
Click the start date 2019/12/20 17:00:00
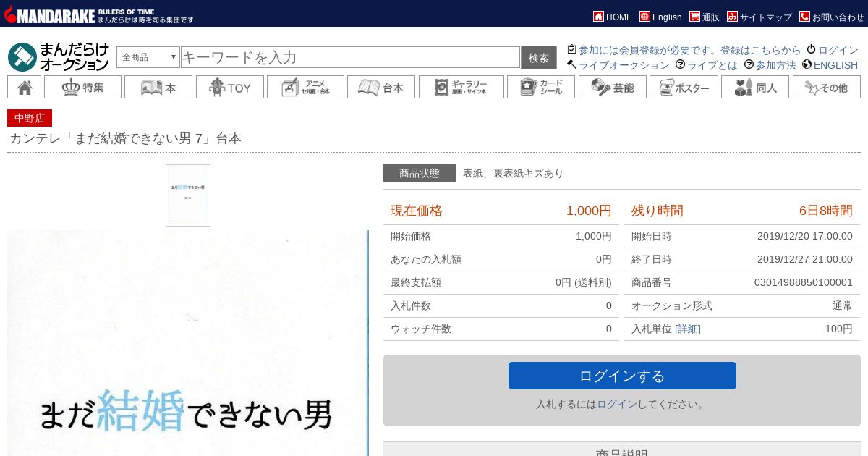805,236
